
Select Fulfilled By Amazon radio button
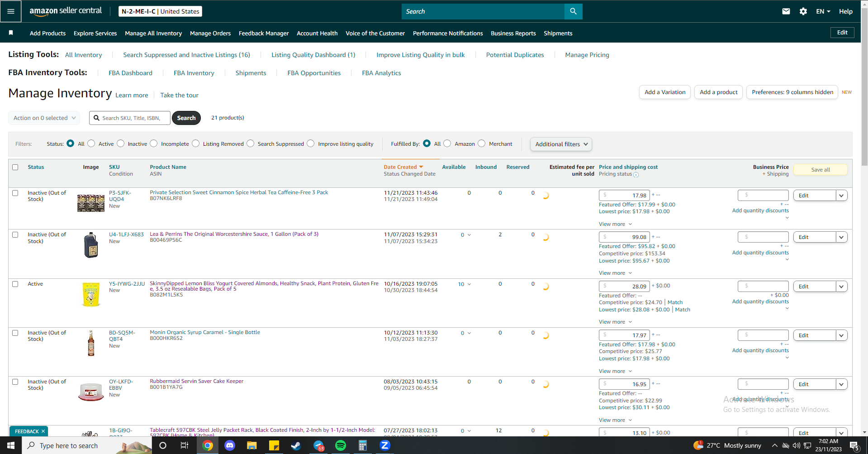447,143
